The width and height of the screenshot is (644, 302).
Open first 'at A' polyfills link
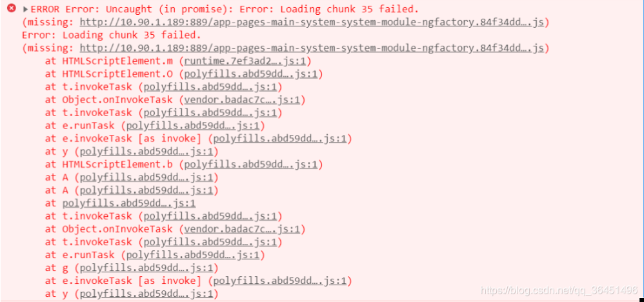tap(146, 177)
